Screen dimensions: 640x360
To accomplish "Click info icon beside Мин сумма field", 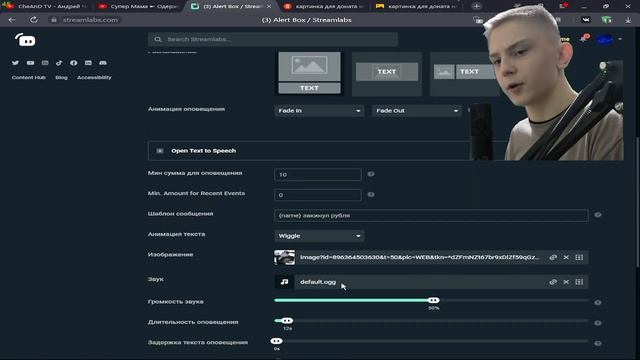I will pyautogui.click(x=371, y=174).
